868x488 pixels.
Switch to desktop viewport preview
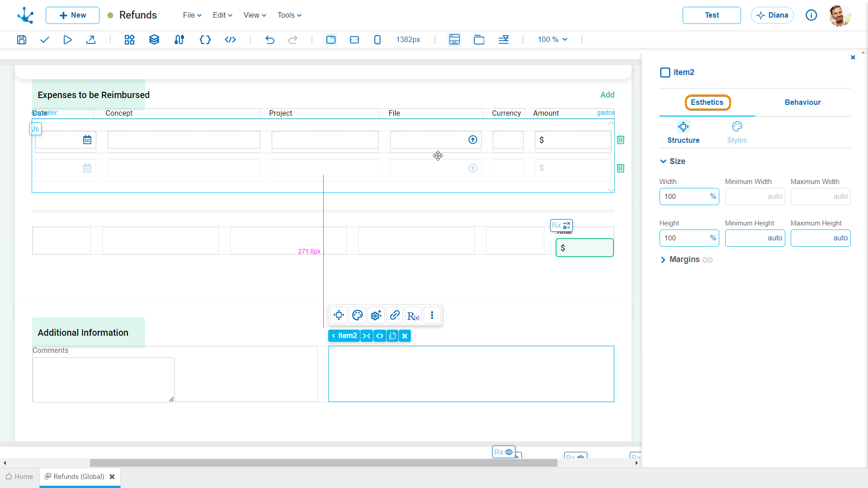331,40
